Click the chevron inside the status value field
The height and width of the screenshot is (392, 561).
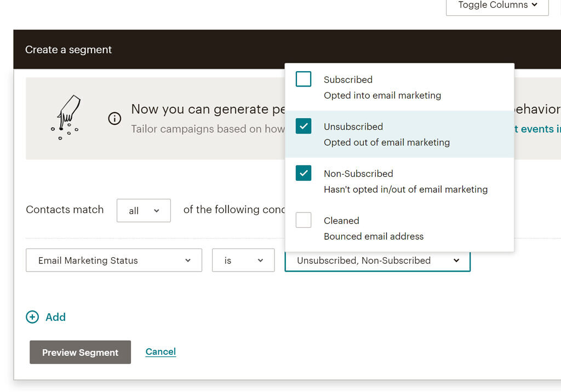(x=456, y=261)
